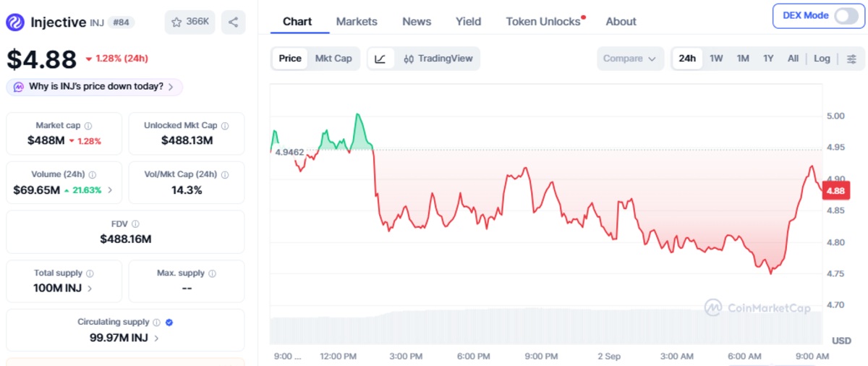Select the 1W time range
The height and width of the screenshot is (366, 868).
point(716,59)
